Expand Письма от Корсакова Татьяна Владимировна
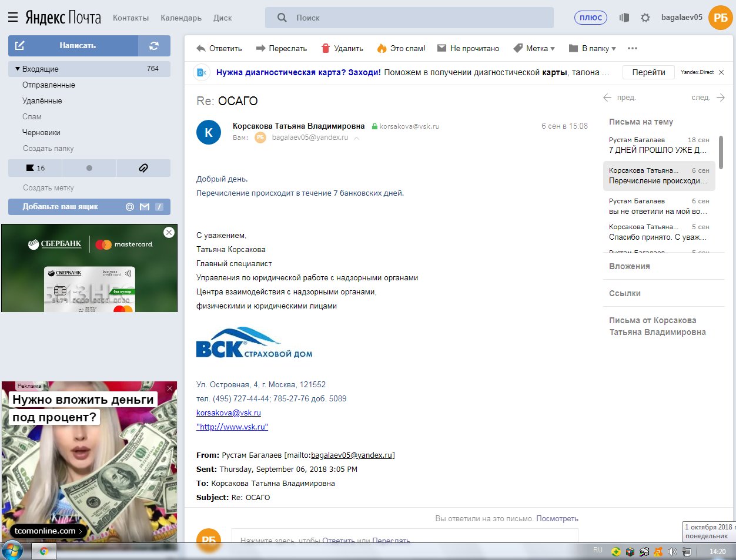Screen dimensions: 736x560 coord(657,326)
